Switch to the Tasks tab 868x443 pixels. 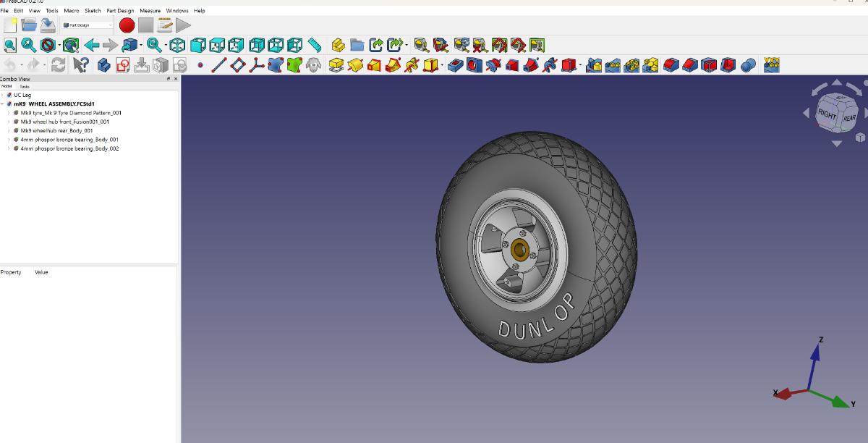click(x=25, y=86)
